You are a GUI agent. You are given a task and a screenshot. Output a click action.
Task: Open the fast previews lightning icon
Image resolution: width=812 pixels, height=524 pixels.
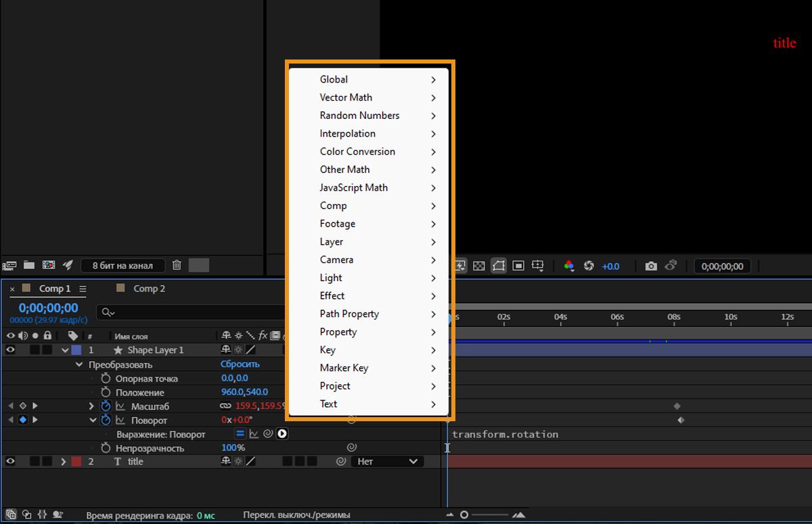pos(461,266)
